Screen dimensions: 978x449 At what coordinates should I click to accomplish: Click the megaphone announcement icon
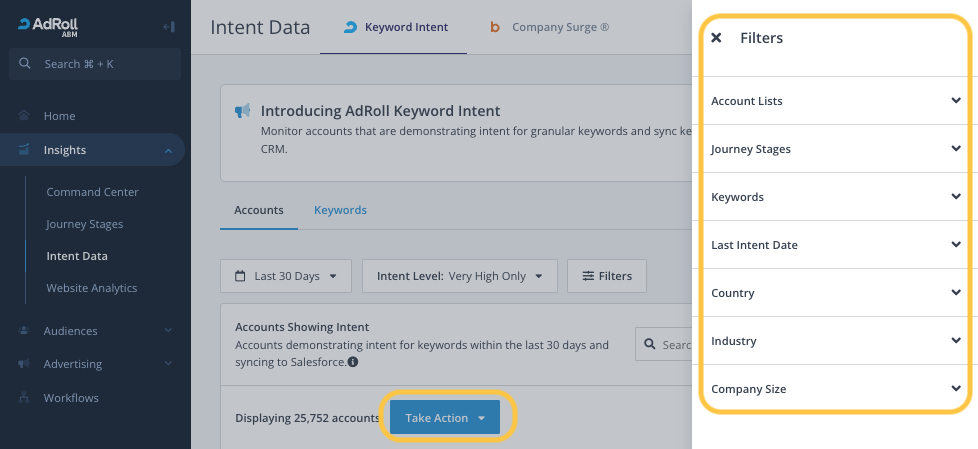[242, 111]
